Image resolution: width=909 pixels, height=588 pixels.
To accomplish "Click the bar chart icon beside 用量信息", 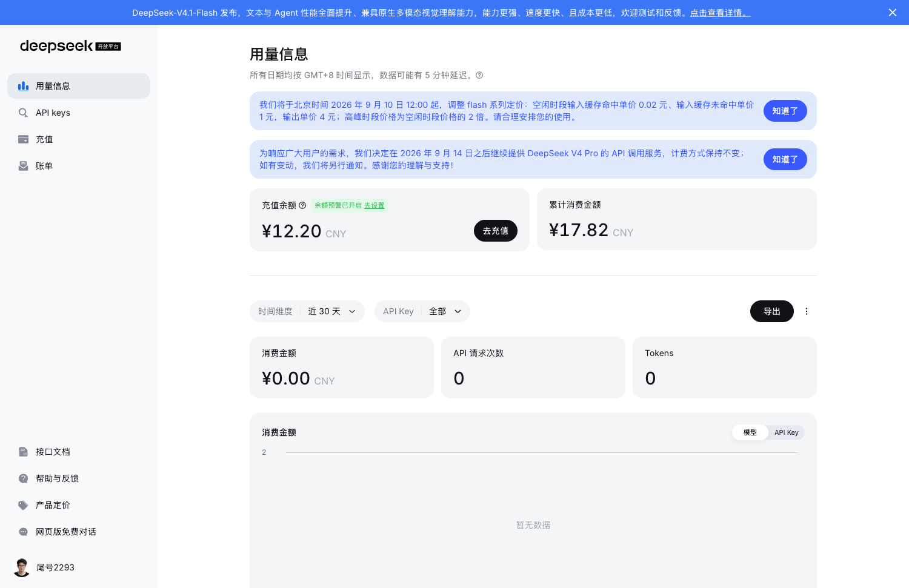I will pyautogui.click(x=23, y=86).
